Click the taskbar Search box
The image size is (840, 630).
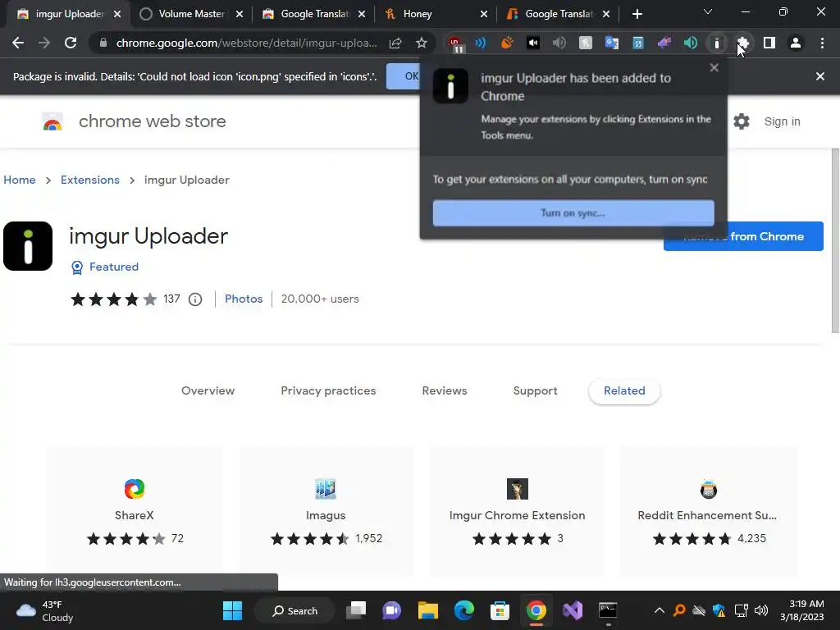(x=294, y=610)
